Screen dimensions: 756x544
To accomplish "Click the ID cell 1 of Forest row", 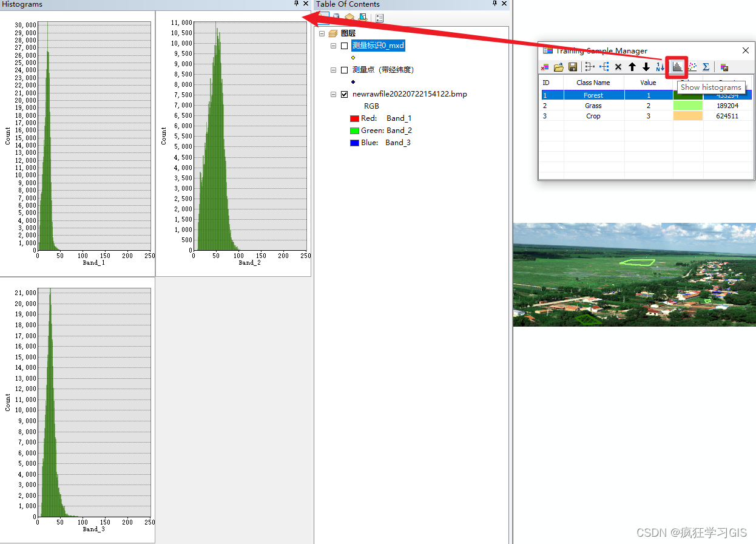I will (552, 95).
